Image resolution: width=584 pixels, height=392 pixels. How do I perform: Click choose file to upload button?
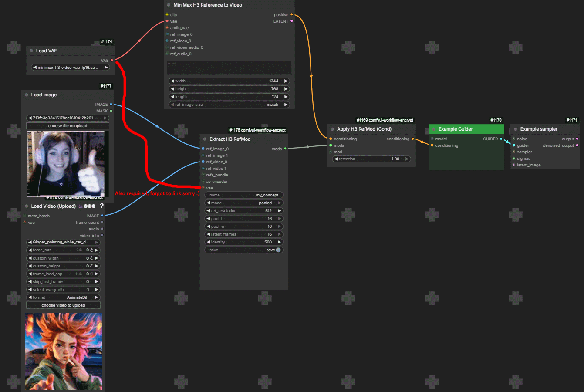(x=68, y=126)
